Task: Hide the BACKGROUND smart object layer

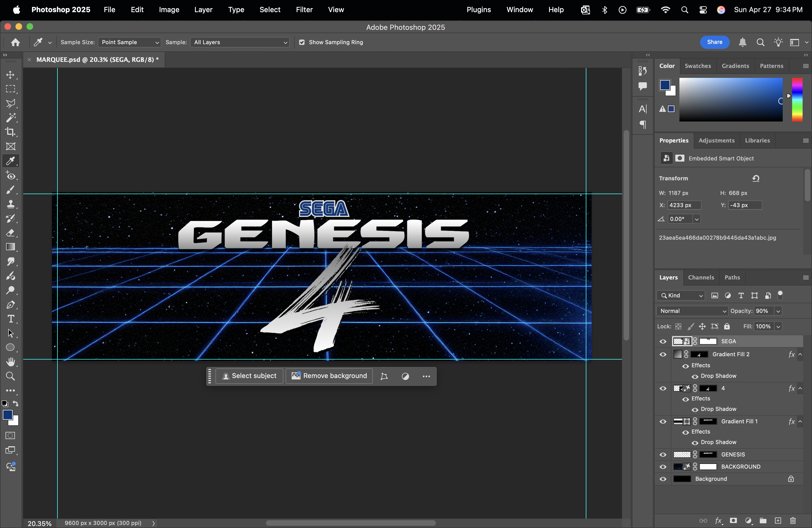Action: (x=663, y=467)
